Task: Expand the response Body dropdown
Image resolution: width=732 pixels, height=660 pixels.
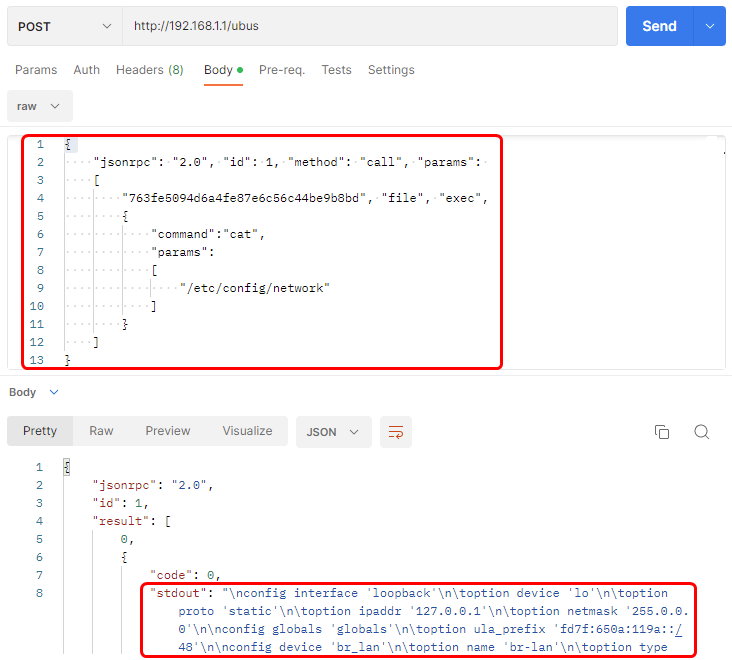Action: (34, 392)
